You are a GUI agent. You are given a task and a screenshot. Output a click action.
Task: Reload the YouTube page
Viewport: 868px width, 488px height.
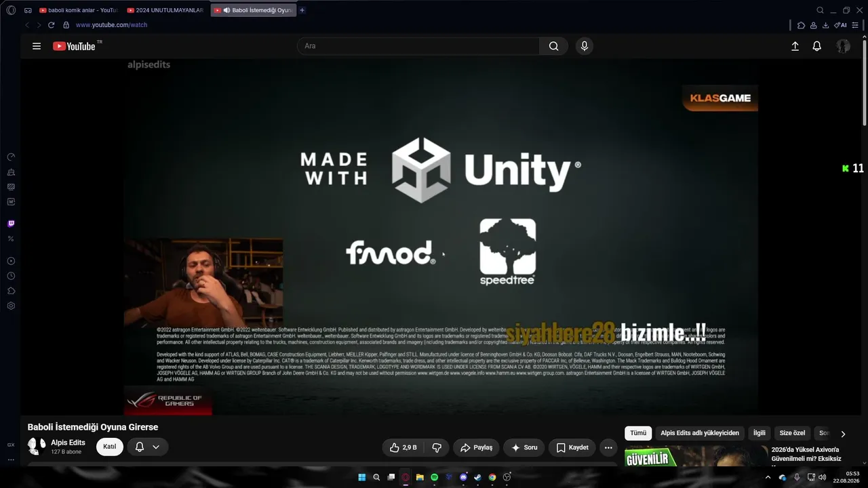coord(51,25)
